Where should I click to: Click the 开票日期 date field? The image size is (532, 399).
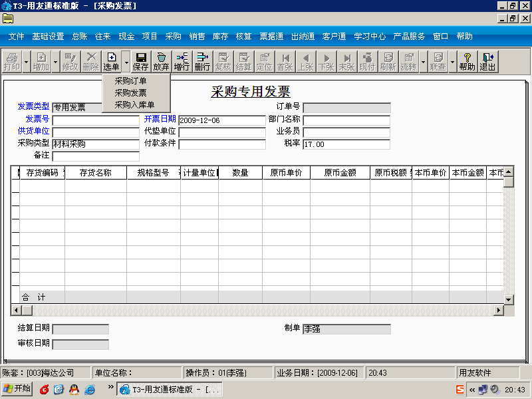(222, 120)
